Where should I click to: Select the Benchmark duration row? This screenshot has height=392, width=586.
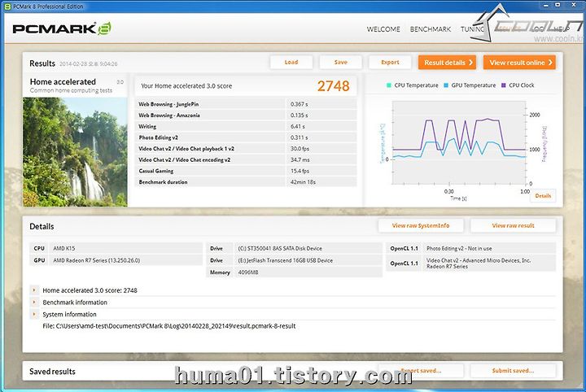(x=246, y=182)
